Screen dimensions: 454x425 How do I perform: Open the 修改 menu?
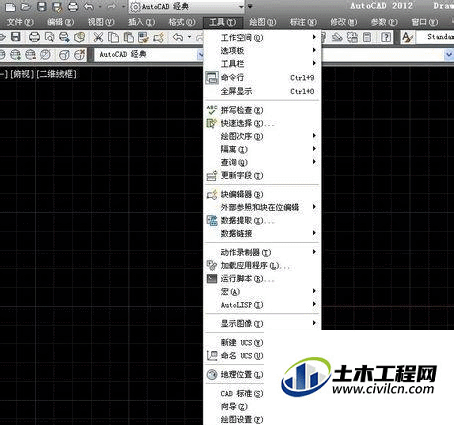click(x=343, y=22)
